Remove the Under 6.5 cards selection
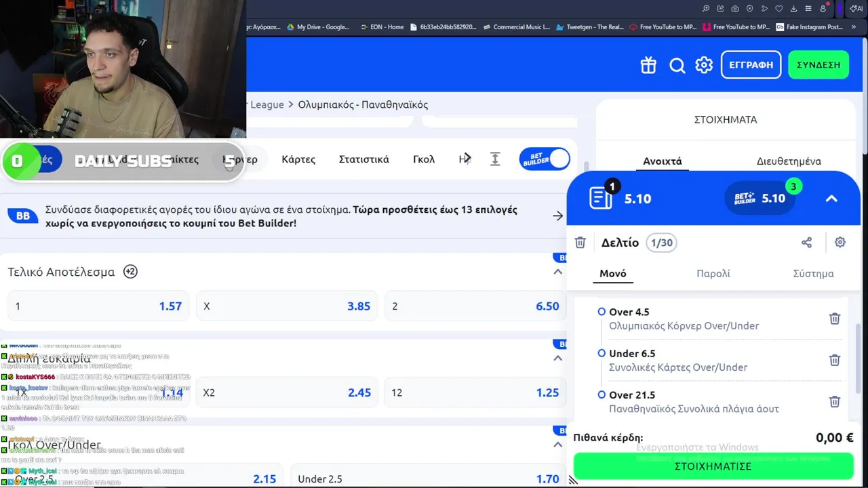 click(835, 360)
